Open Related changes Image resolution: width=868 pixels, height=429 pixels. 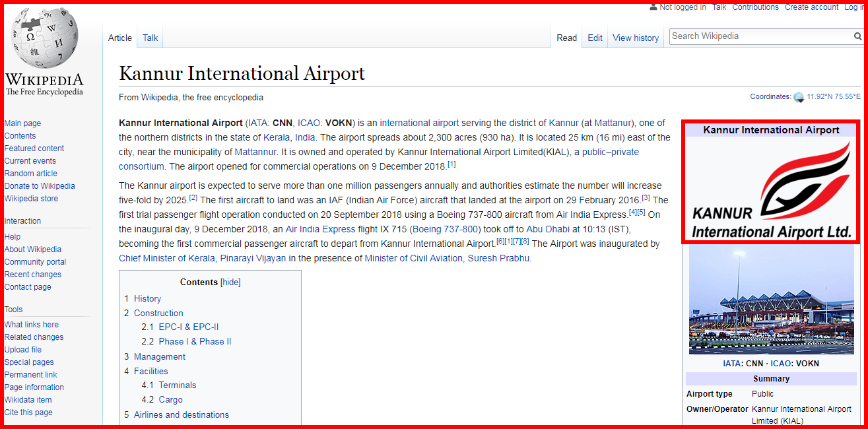pos(34,337)
